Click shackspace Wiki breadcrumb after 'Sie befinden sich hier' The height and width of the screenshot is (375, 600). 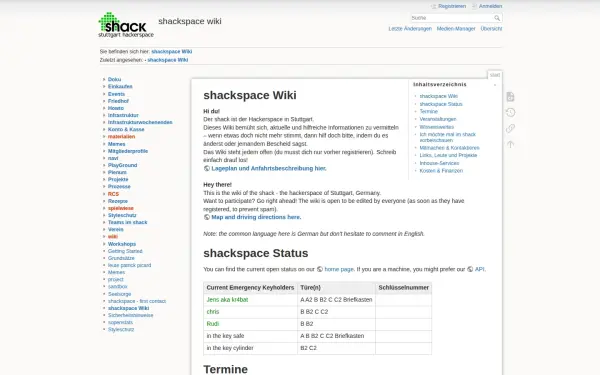click(171, 52)
